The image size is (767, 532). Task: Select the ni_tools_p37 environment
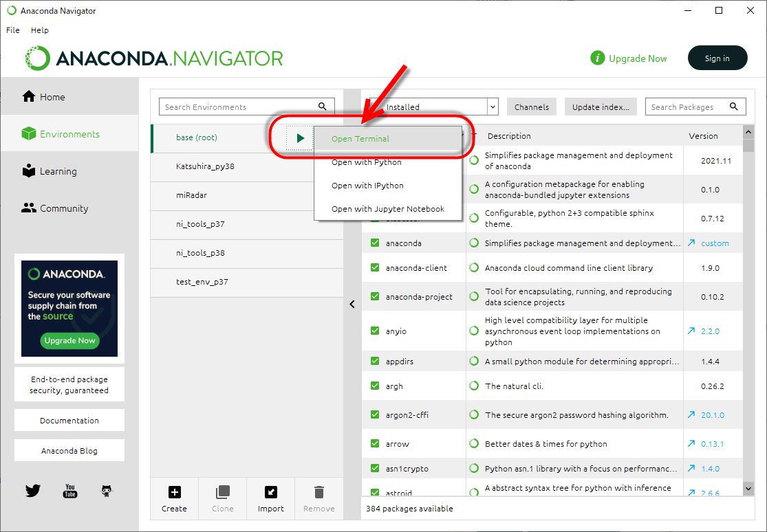click(x=246, y=224)
